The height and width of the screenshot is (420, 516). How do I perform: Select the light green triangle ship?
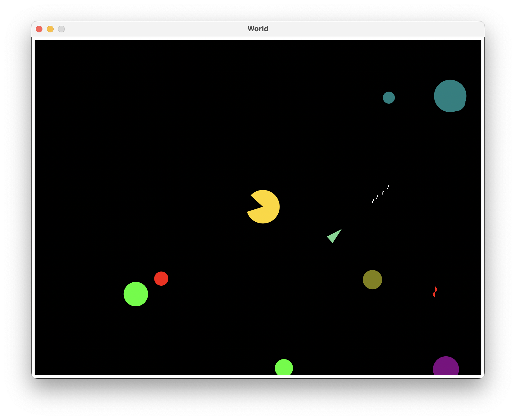[x=334, y=236]
